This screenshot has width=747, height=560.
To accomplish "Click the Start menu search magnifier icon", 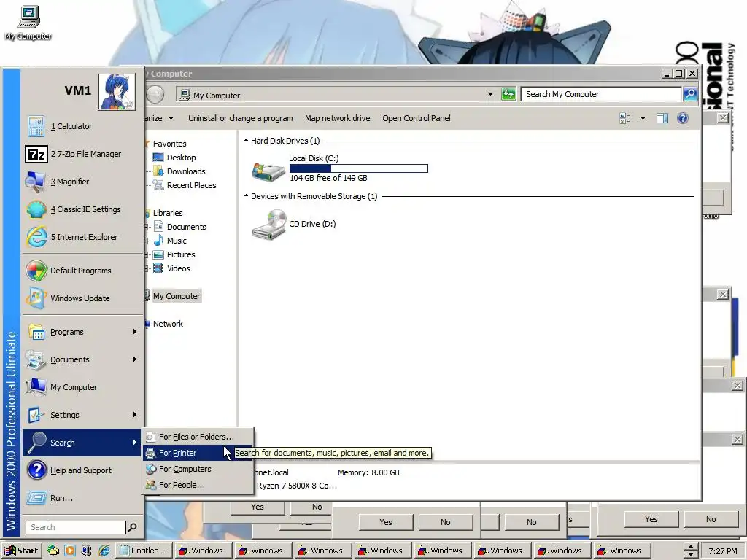I will 133,527.
